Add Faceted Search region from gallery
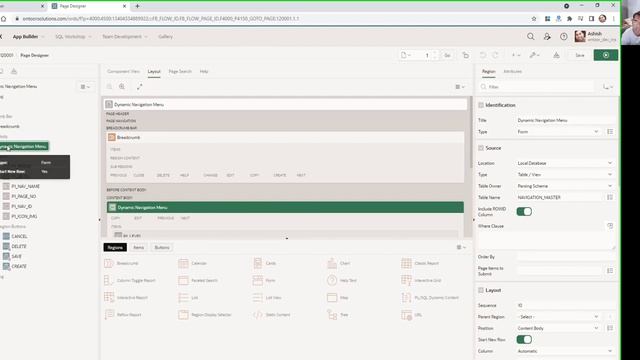This screenshot has height=360, width=640. pyautogui.click(x=198, y=280)
